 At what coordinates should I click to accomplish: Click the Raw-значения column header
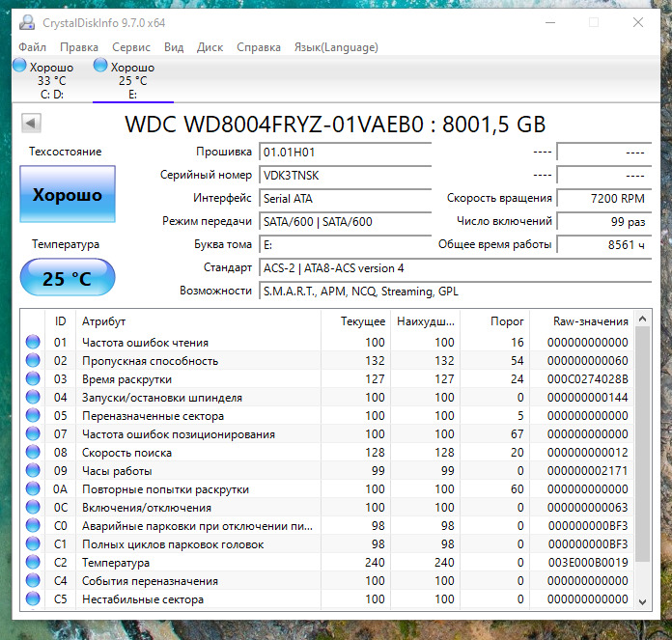pos(591,321)
